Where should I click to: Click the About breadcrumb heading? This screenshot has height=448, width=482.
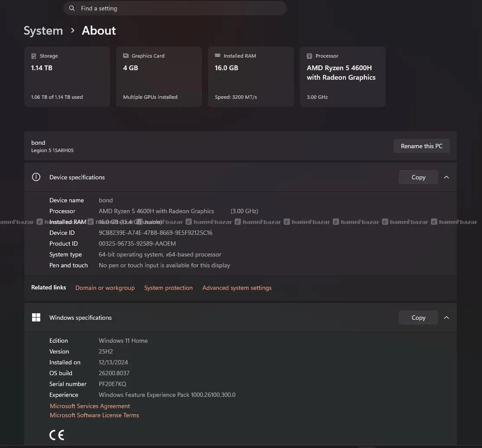99,31
